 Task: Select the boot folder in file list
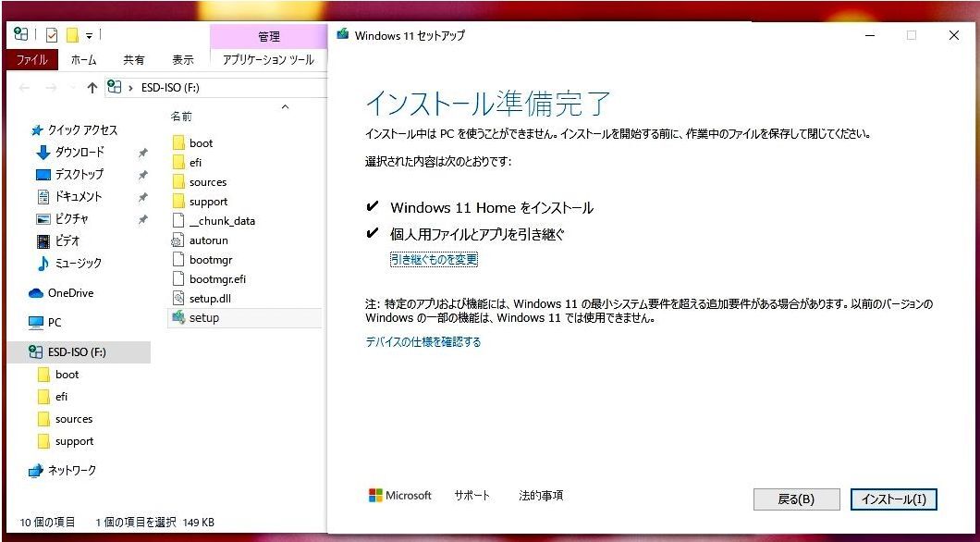201,143
